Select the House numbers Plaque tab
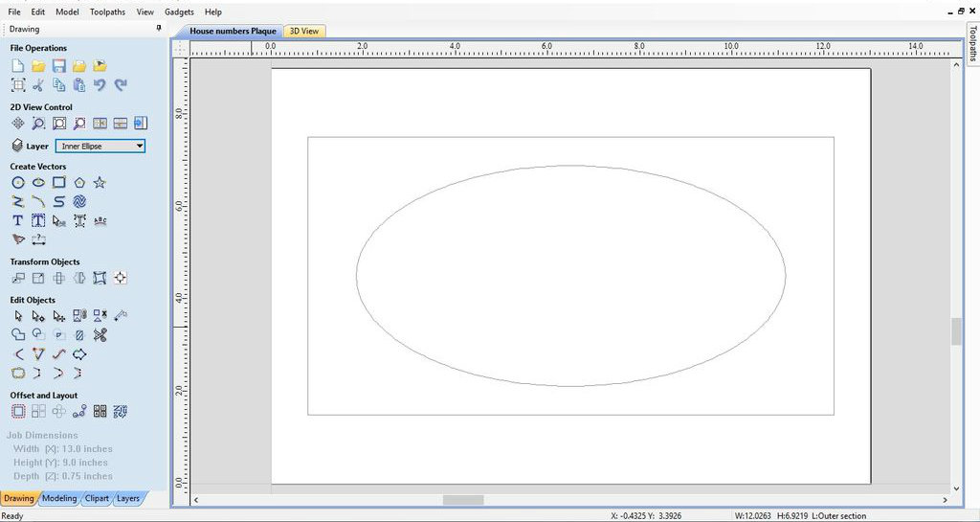This screenshot has height=522, width=980. coord(233,31)
